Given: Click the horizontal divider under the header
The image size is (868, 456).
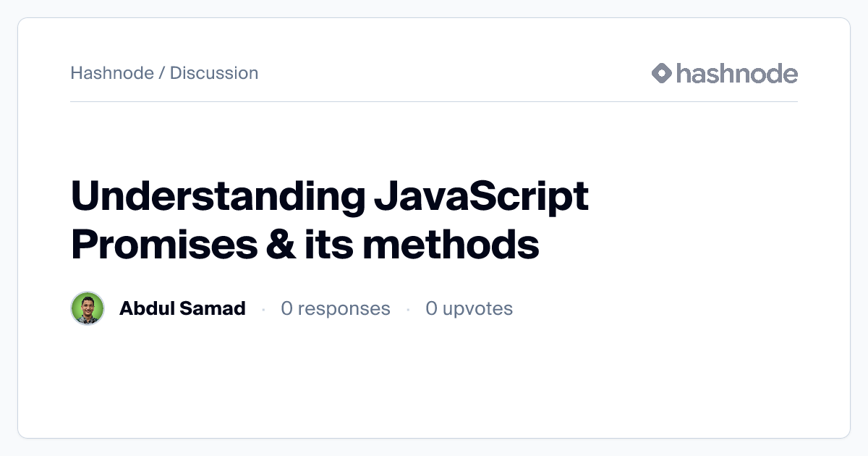Looking at the screenshot, I should coord(434,101).
